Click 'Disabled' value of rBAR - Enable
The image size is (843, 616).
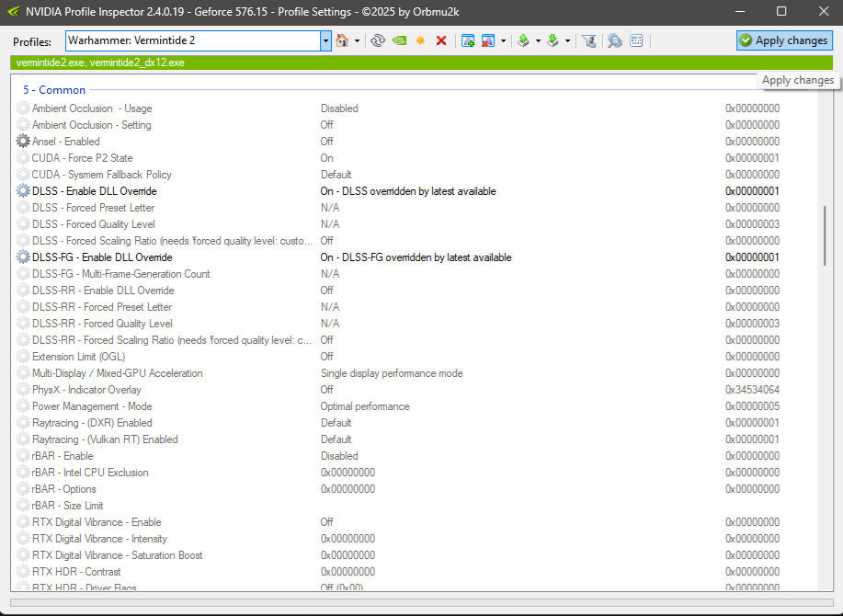click(339, 456)
